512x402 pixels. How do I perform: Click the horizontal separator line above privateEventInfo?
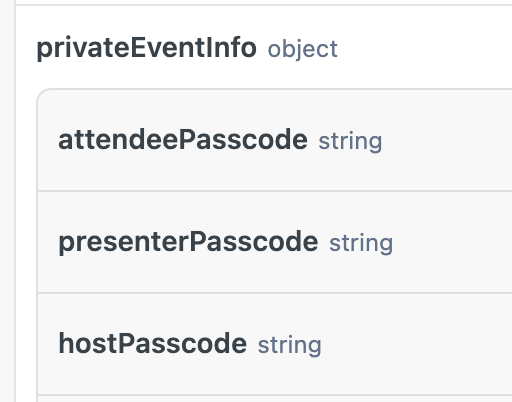click(263, 5)
